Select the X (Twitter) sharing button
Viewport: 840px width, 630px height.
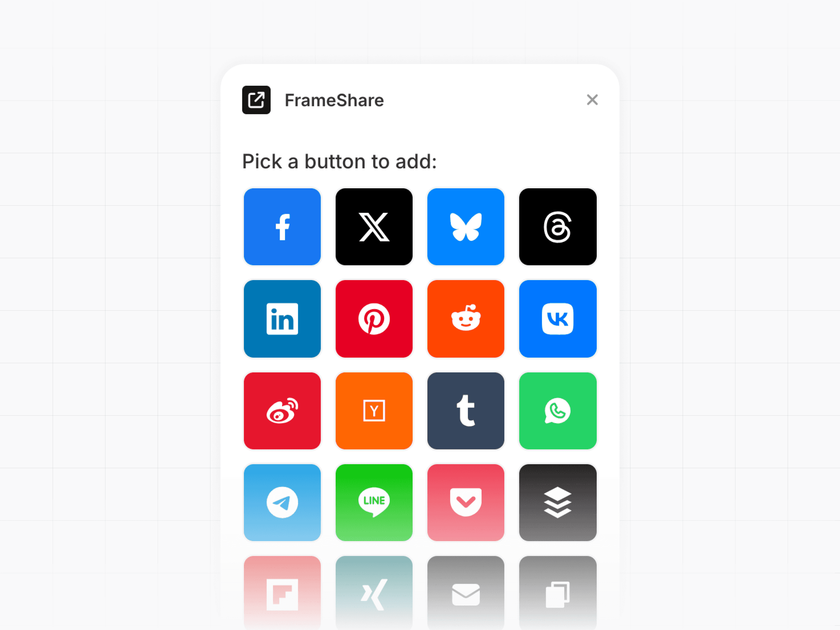(x=374, y=226)
